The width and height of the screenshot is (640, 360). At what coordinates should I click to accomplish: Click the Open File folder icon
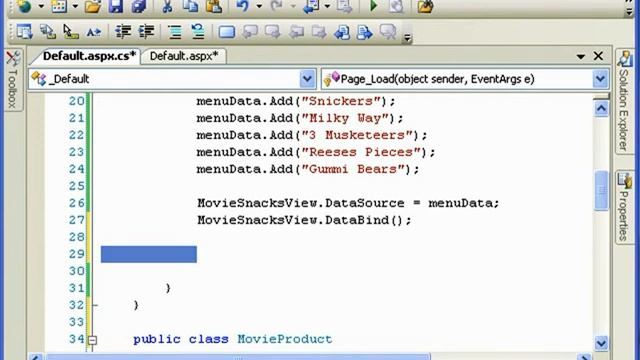coord(93,6)
